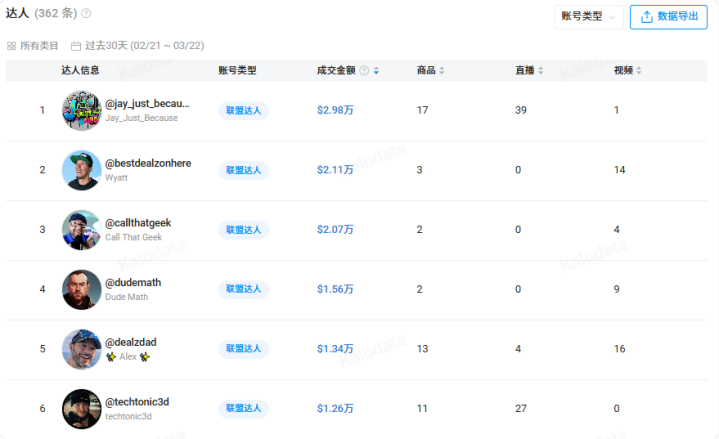Click the @dealzdad profile picture
This screenshot has height=439, width=719.
81,349
